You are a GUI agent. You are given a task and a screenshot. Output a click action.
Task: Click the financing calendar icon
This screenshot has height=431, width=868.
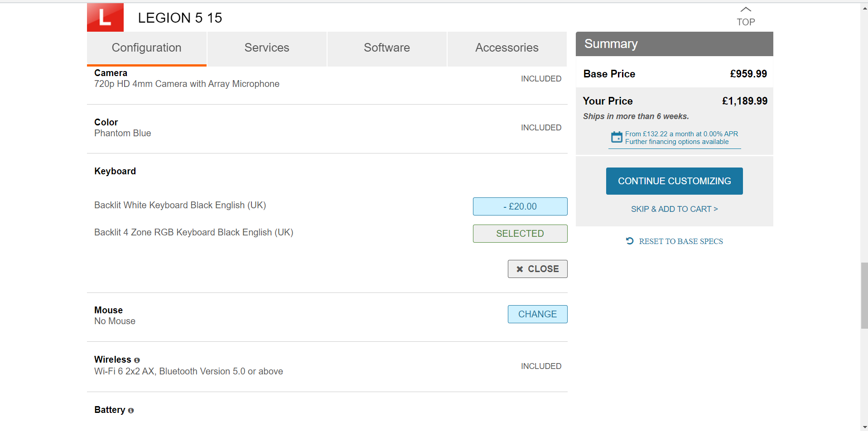pyautogui.click(x=617, y=137)
